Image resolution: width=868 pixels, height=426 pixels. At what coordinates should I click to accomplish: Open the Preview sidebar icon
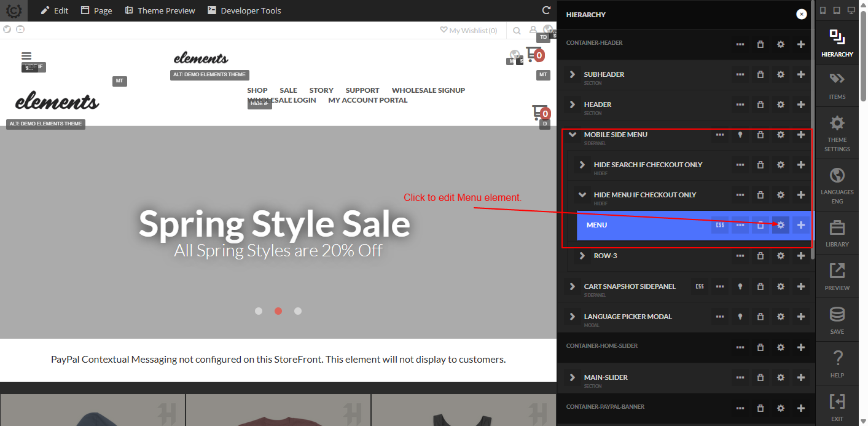pos(837,276)
